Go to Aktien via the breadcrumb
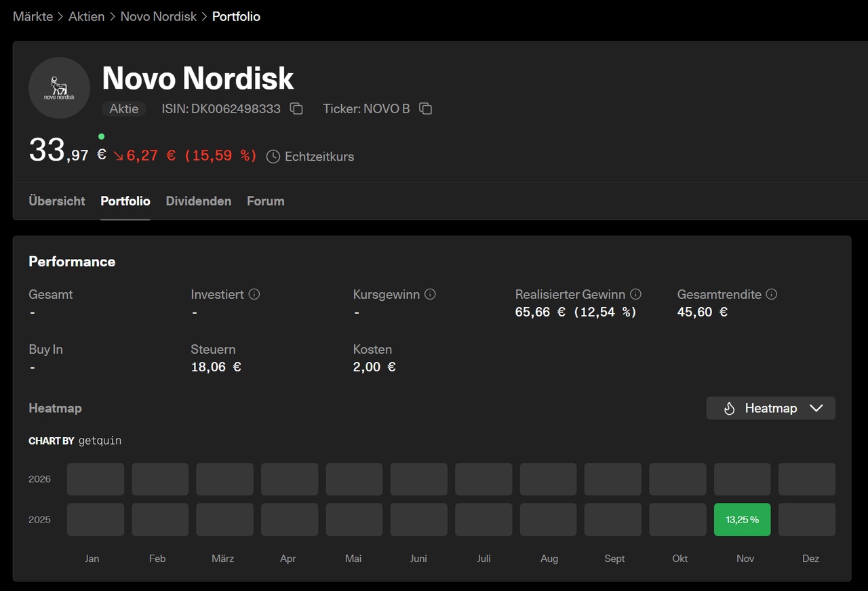Image resolution: width=868 pixels, height=591 pixels. click(86, 16)
